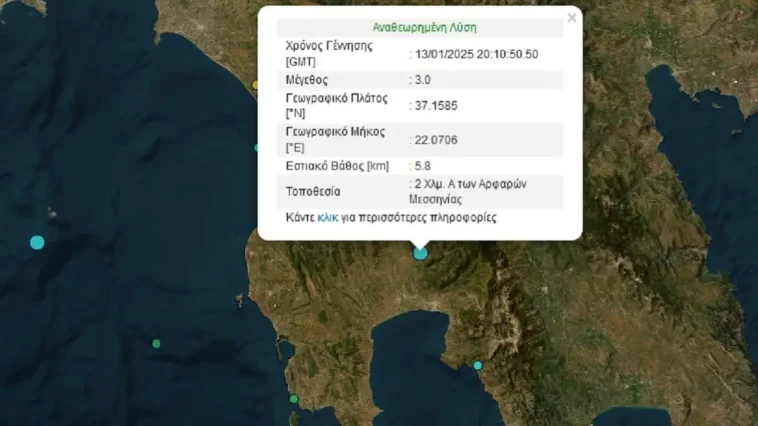Click the 'Χρόνος Γένησης [GMT]' label

point(329,53)
